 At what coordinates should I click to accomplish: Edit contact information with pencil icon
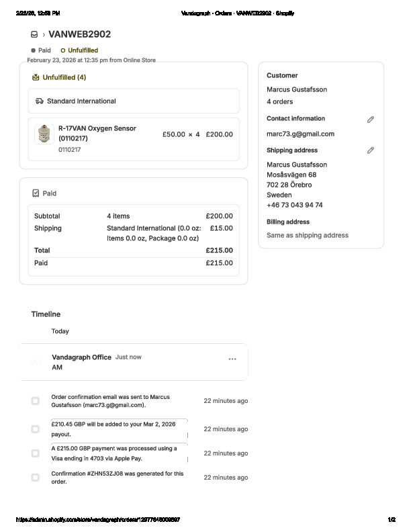pos(370,120)
